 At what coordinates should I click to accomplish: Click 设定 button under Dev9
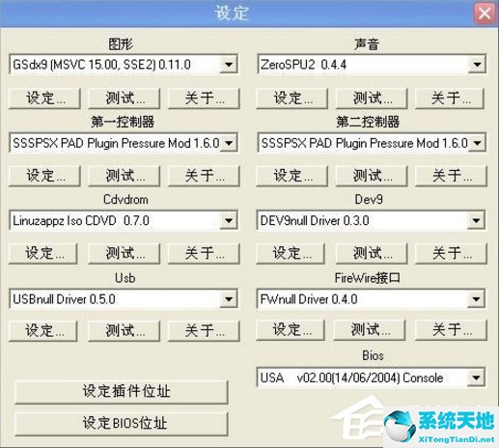click(291, 253)
